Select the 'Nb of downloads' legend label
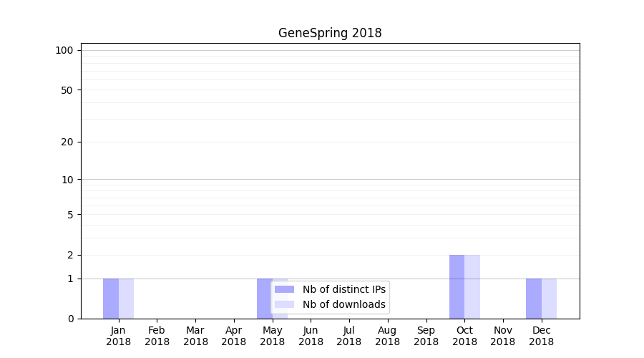 343,304
